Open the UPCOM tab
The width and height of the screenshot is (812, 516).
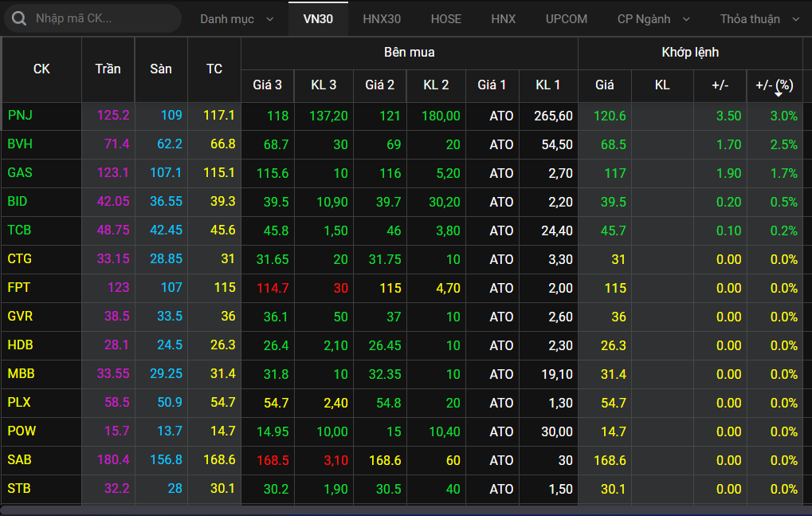567,18
